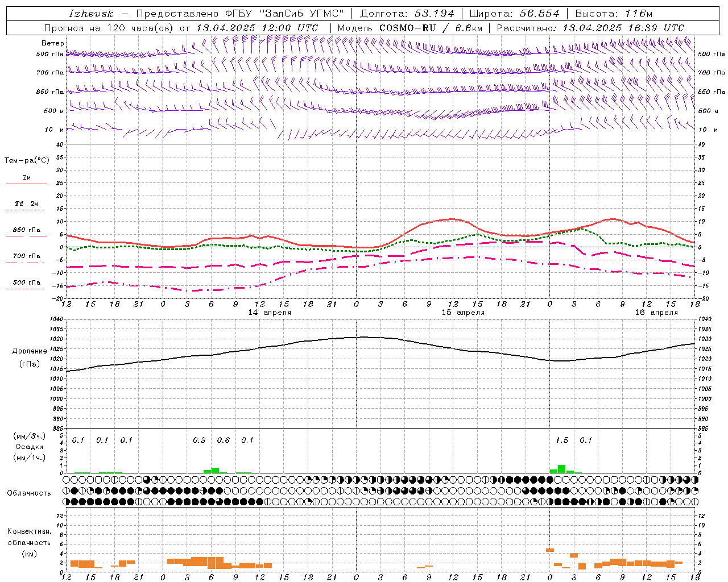This screenshot has height=582, width=728.
Task: Click the '0.3' precipitation amount value
Action: pyautogui.click(x=199, y=440)
